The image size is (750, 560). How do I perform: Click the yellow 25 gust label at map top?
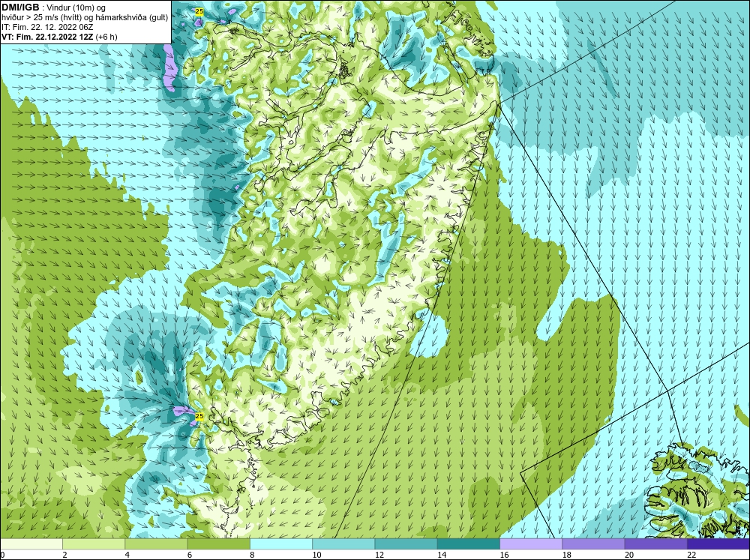point(199,11)
